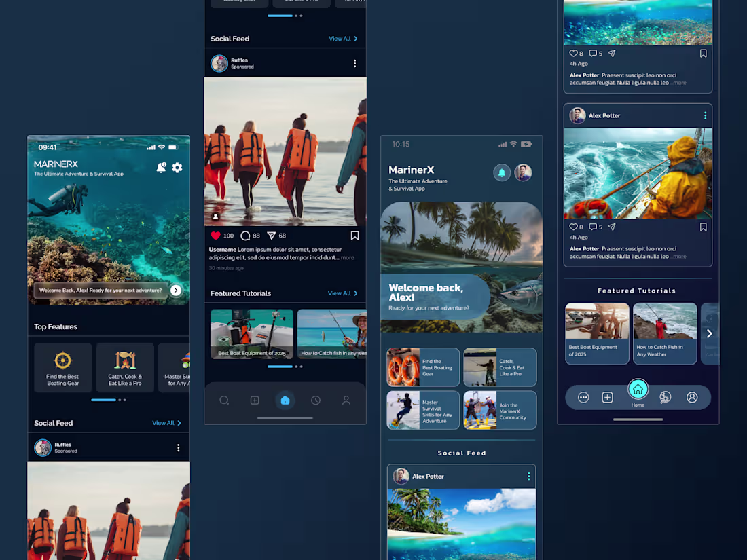Open the Explore globe icon in bottom bar
This screenshot has width=747, height=560.
[x=665, y=397]
